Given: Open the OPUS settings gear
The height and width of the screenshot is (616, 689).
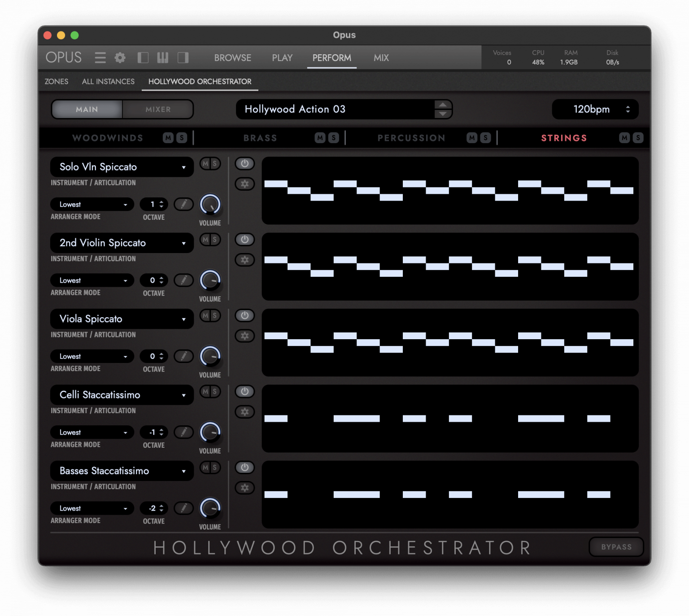Looking at the screenshot, I should coord(119,57).
